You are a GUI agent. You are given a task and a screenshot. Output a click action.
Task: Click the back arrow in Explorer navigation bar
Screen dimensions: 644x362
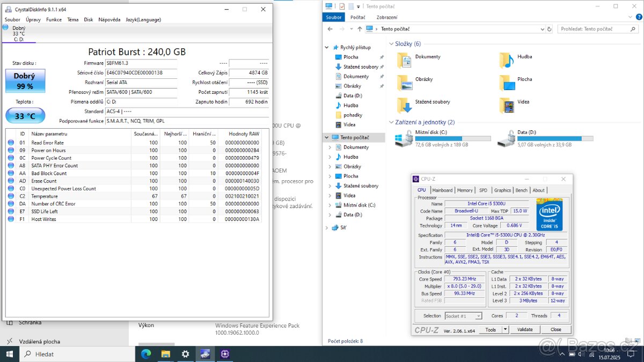click(x=330, y=28)
